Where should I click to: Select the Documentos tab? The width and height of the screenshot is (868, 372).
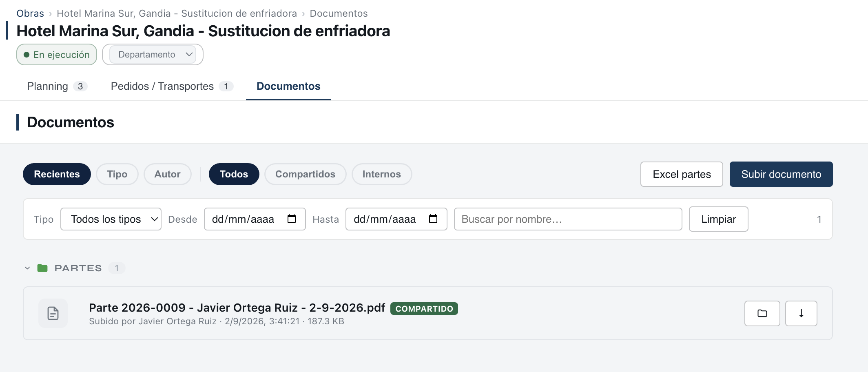tap(288, 86)
